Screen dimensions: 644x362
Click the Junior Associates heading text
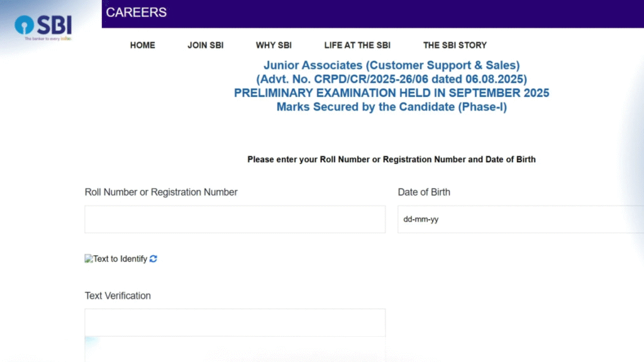(391, 65)
